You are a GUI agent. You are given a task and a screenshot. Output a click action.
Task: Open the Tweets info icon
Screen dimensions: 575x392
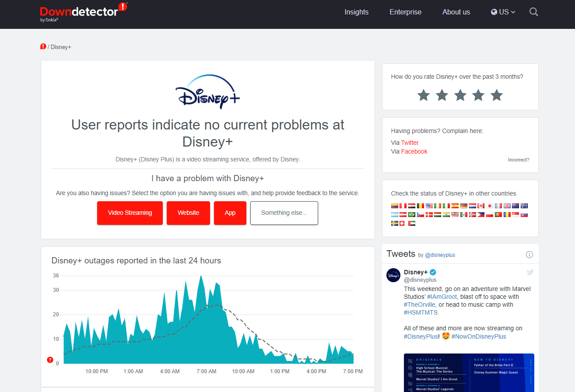coord(529,255)
